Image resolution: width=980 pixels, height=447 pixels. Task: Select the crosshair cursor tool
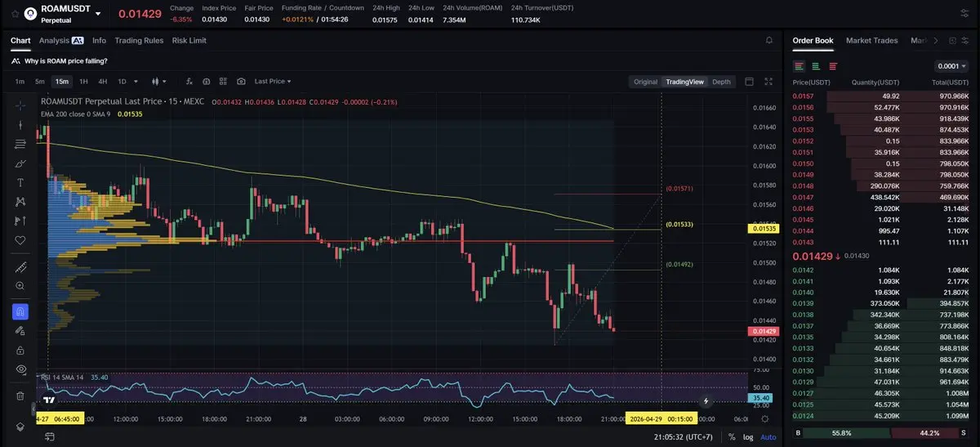(20, 105)
